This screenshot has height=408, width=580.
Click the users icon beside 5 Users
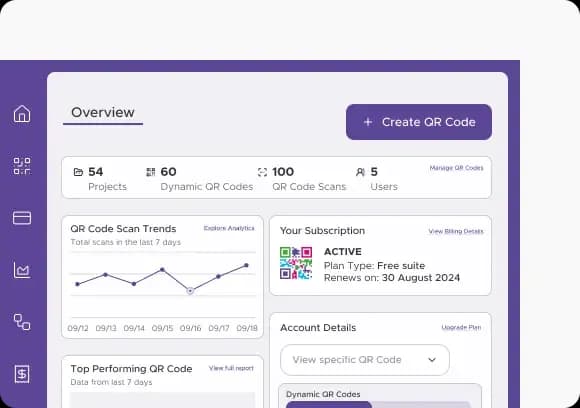pos(360,172)
